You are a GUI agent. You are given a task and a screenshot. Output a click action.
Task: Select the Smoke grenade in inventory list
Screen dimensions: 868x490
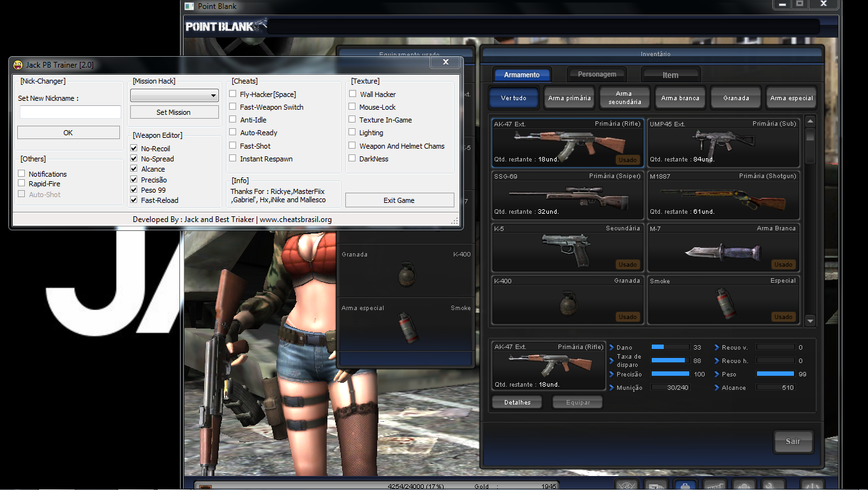(724, 299)
